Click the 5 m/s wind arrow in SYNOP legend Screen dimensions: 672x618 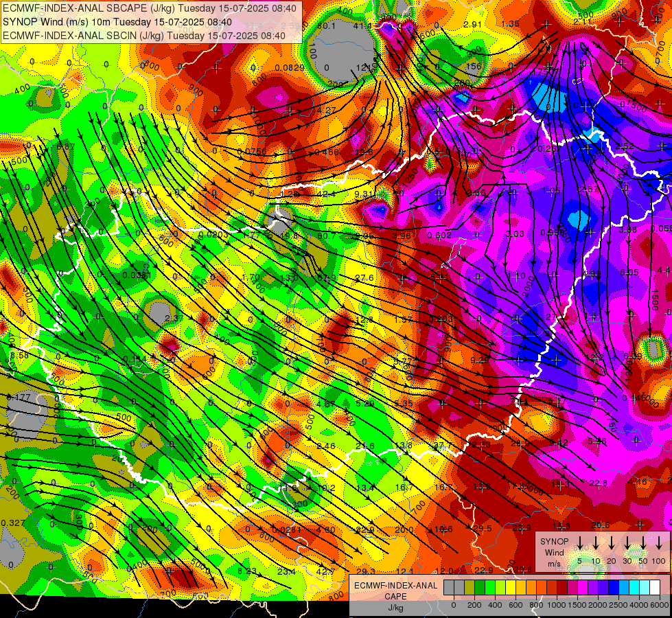(579, 542)
